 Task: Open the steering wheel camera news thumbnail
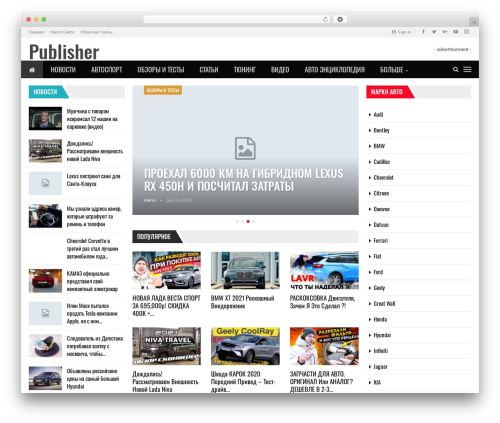tap(45, 216)
